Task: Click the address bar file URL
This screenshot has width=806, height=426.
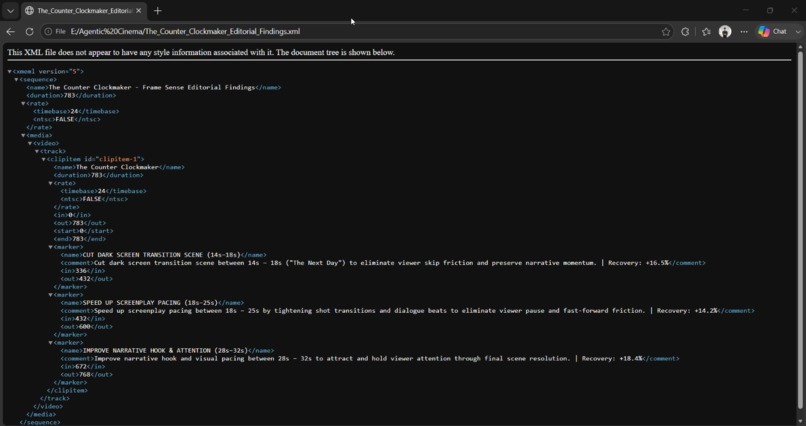Action: tap(186, 31)
